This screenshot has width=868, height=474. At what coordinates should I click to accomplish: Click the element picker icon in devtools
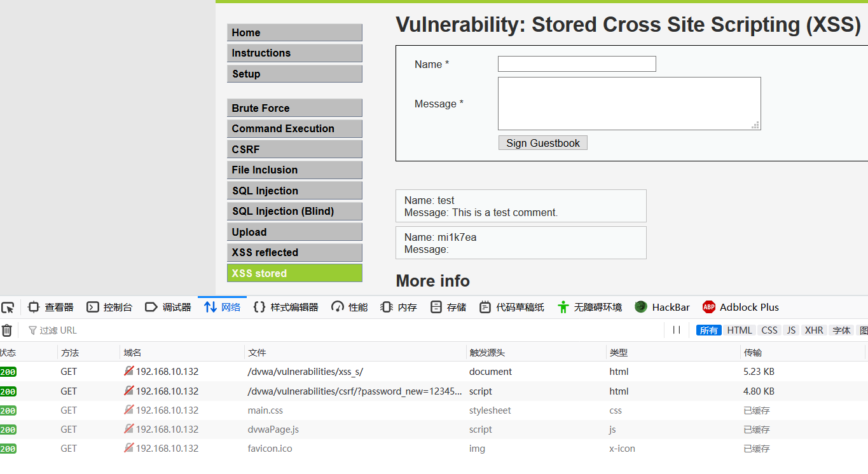[8, 308]
